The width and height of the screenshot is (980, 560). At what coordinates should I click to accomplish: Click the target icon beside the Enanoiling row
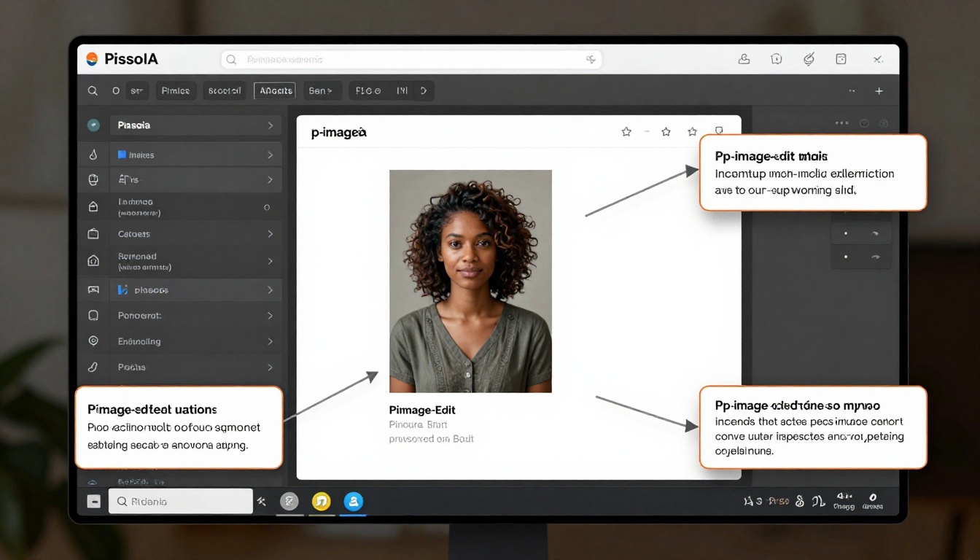[93, 341]
